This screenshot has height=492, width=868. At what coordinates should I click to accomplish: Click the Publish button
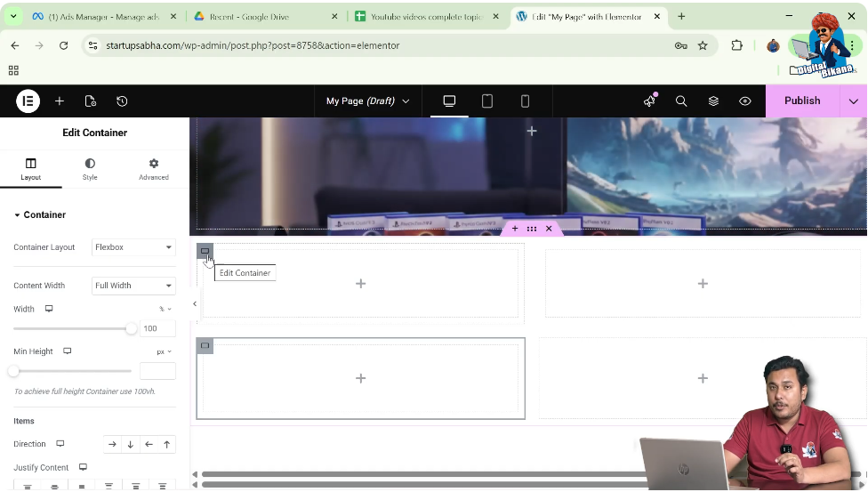(x=802, y=101)
